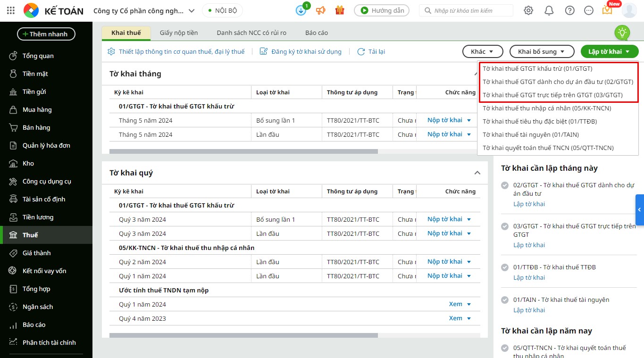Open the user avatar profile
This screenshot has height=358, width=644.
(629, 10)
